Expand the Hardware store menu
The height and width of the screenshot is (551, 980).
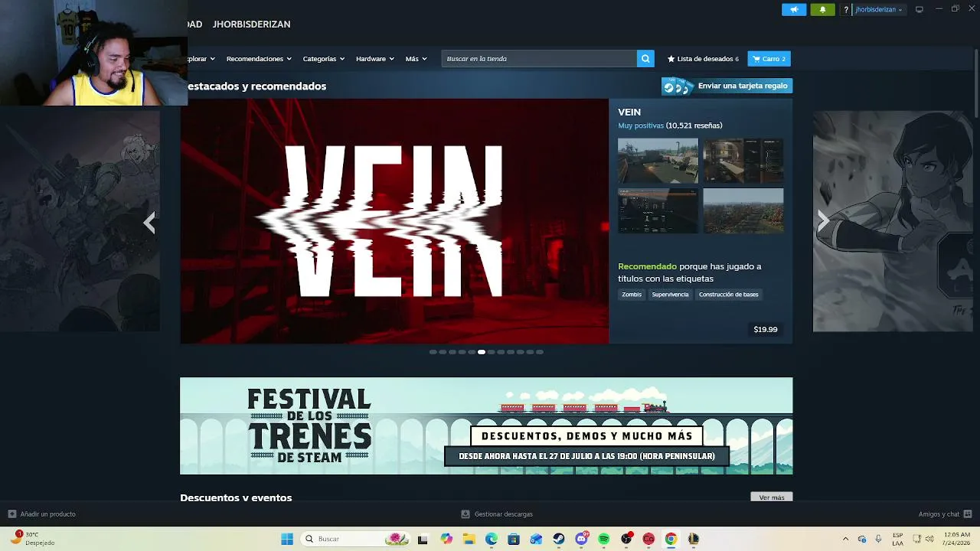pos(375,59)
